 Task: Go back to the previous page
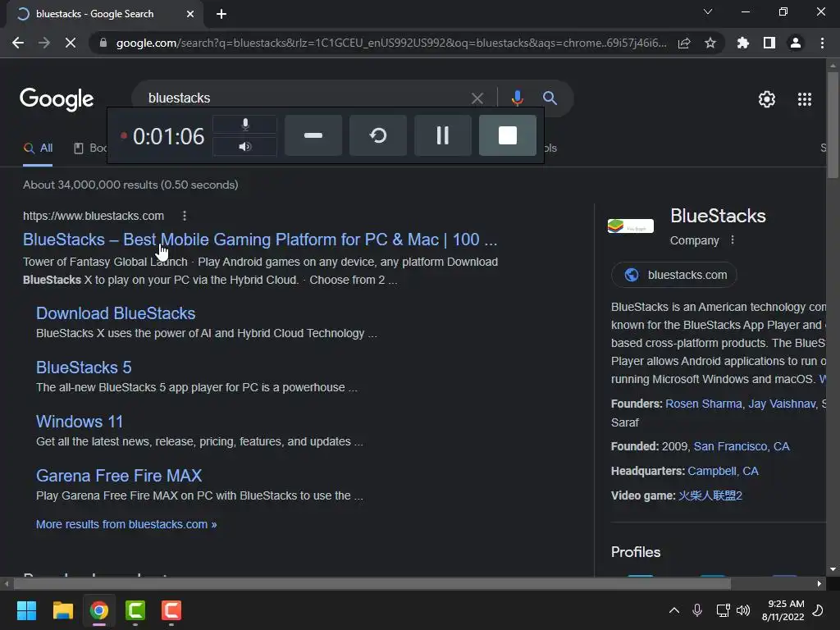[18, 43]
